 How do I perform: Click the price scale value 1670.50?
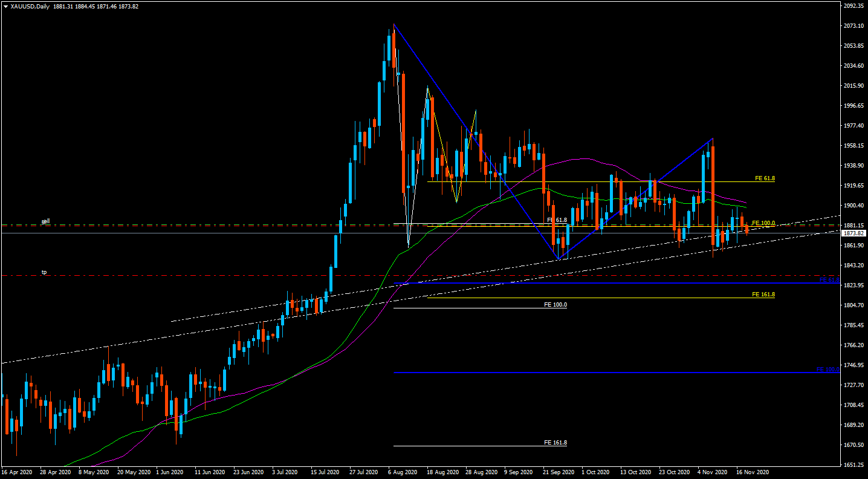[854, 445]
